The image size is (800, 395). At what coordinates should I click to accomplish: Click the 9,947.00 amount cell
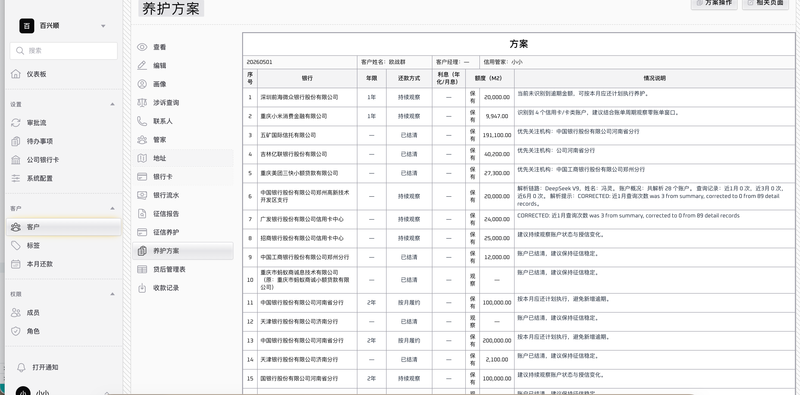click(x=496, y=116)
